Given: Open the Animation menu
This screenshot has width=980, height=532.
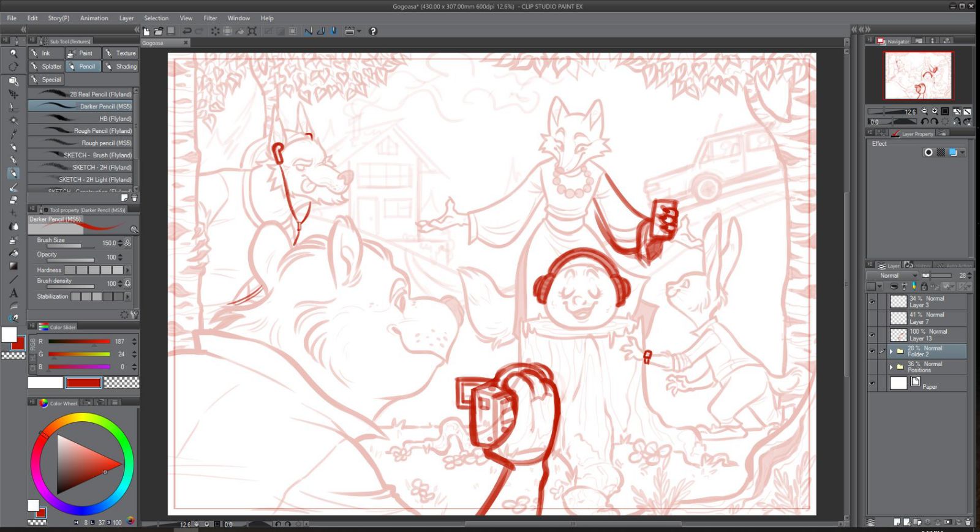Looking at the screenshot, I should pyautogui.click(x=94, y=18).
